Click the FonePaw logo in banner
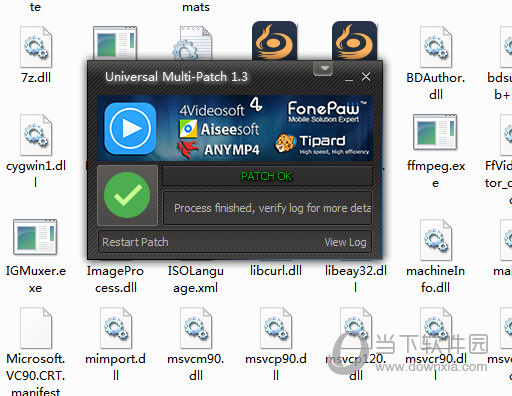Screen dimensions: 512x396 click(x=326, y=111)
